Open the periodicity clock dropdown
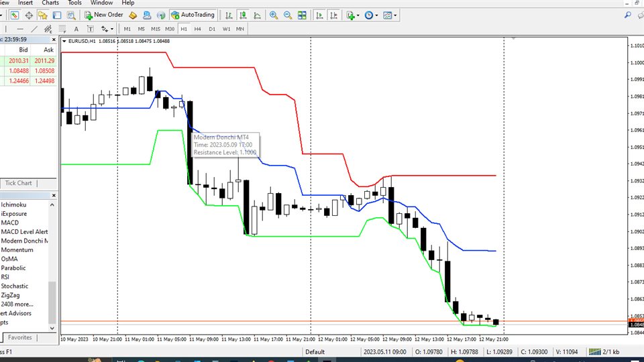This screenshot has height=362, width=644. tap(371, 15)
